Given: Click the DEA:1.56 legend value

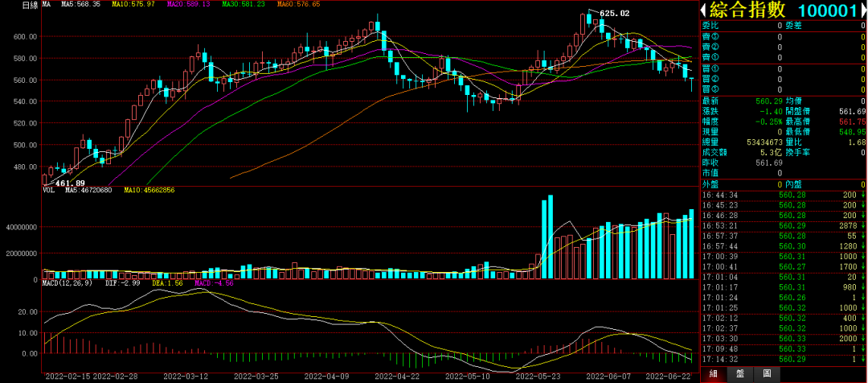Looking at the screenshot, I should [166, 282].
